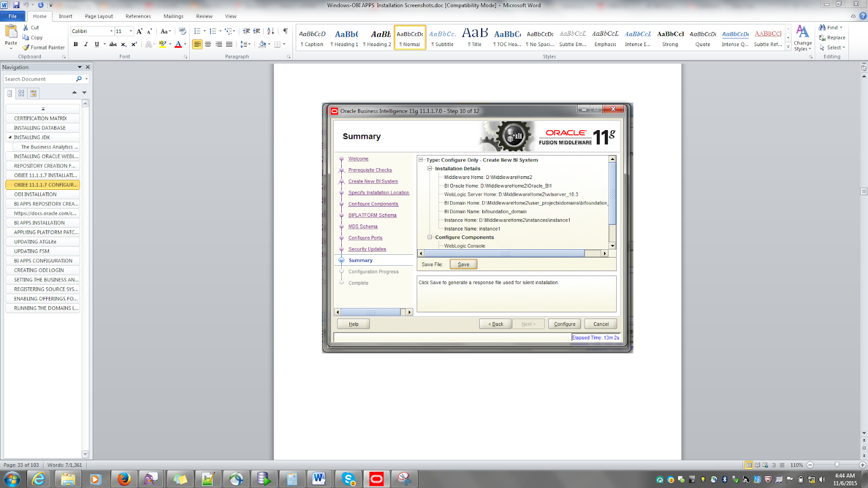
Task: Decrease paragraph indent
Action: point(247,31)
